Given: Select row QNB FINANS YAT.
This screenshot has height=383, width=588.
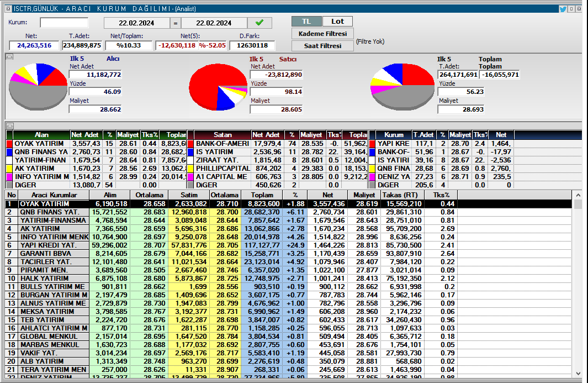Looking at the screenshot, I should 289,212.
